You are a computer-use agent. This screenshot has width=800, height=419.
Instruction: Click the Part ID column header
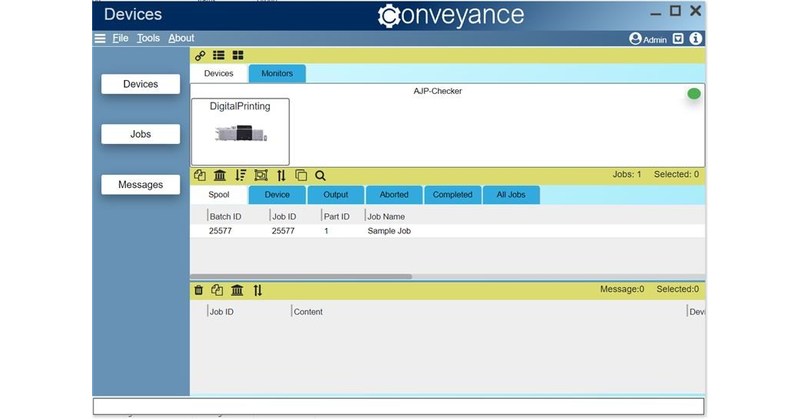pos(337,216)
